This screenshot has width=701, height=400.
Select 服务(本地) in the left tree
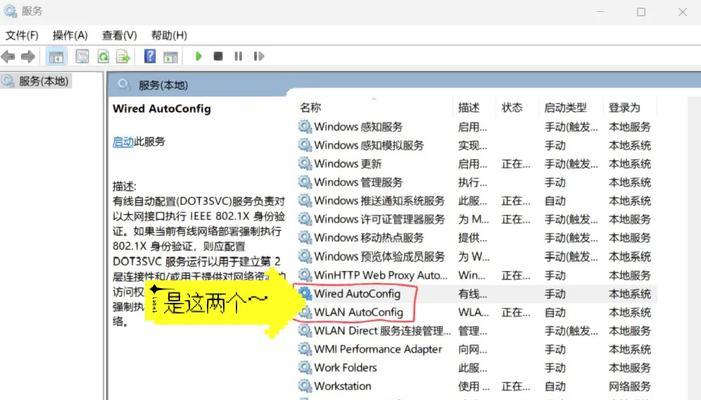(43, 81)
